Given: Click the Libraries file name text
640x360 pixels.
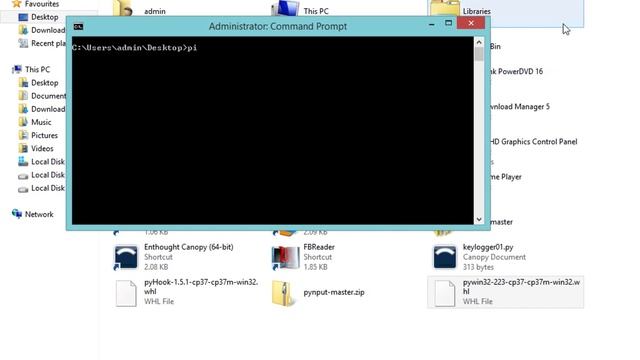Looking at the screenshot, I should pos(477,11).
